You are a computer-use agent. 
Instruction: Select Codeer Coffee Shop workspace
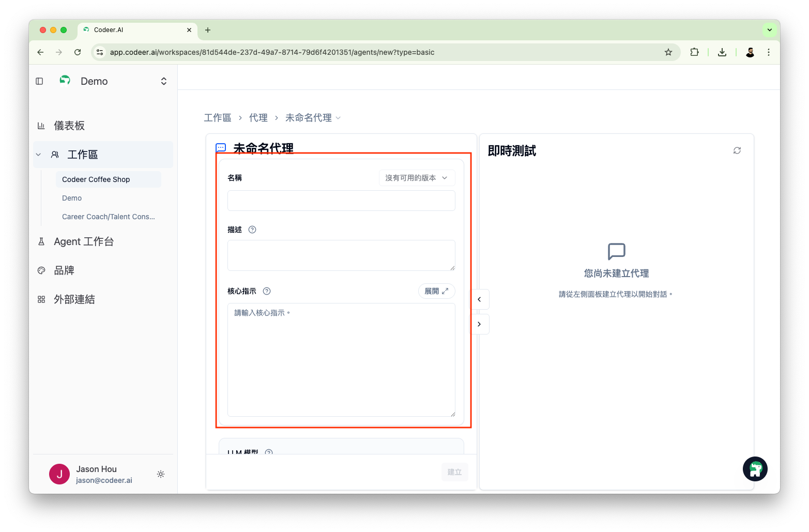tap(96, 179)
